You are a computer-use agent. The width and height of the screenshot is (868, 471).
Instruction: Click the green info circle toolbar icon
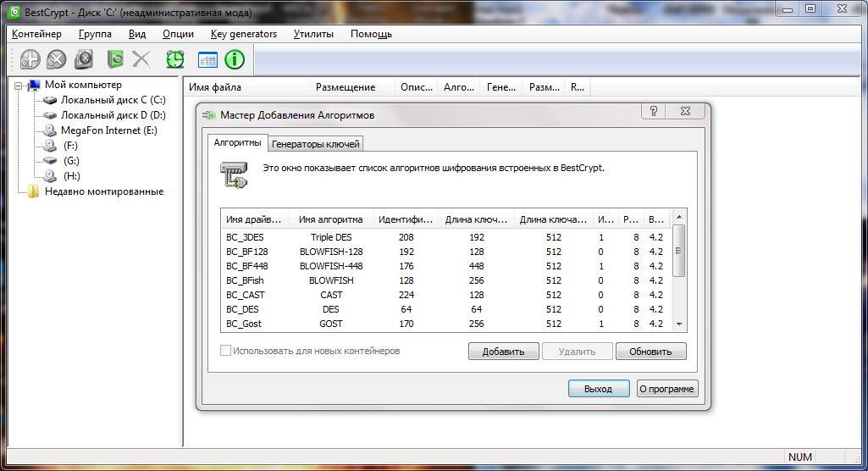pos(235,59)
